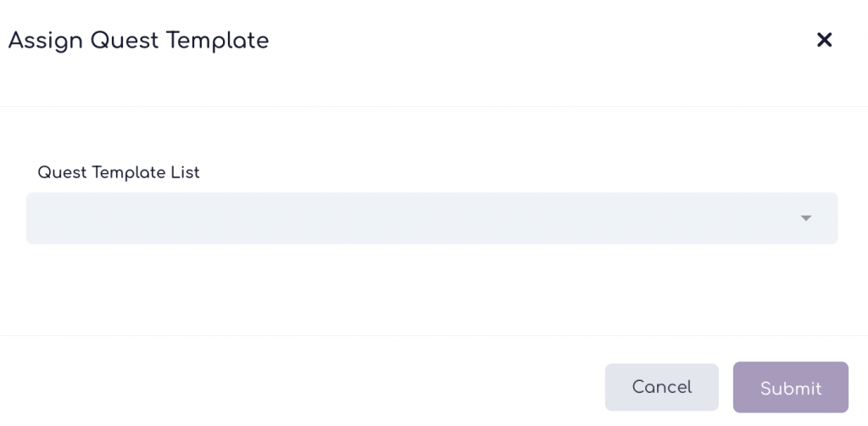Confirm selection by clicking Submit
The width and height of the screenshot is (868, 426).
click(790, 388)
